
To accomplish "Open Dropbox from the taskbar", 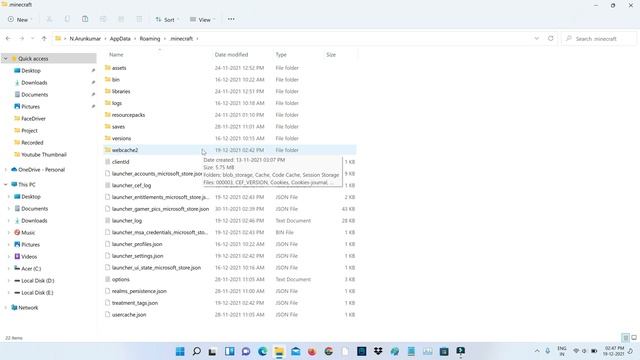I will coord(378,351).
